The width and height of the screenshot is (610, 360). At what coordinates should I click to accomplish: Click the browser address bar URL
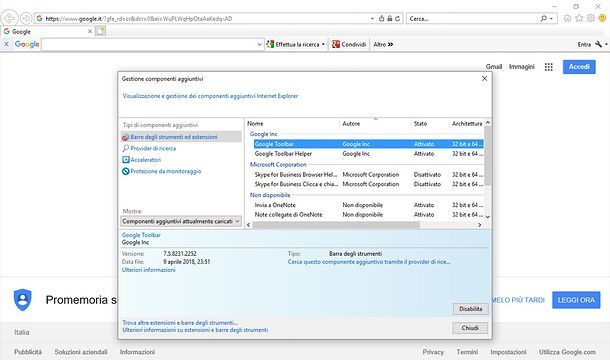point(138,18)
